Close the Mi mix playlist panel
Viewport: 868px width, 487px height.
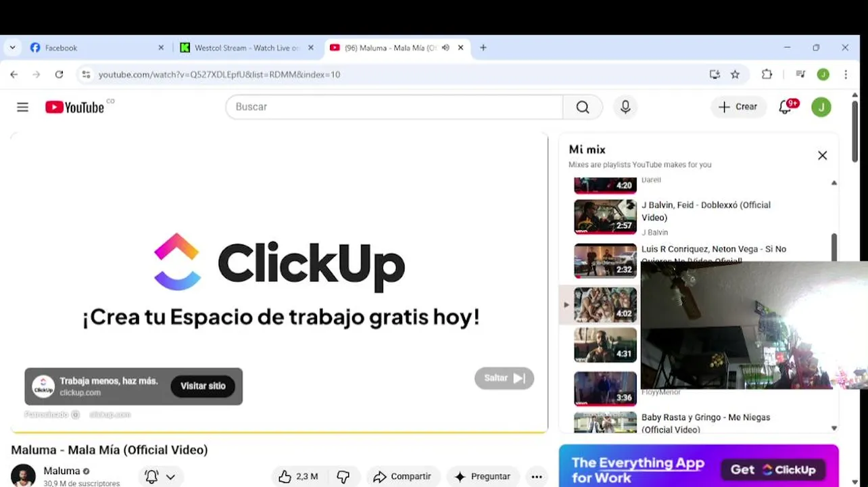click(x=822, y=156)
